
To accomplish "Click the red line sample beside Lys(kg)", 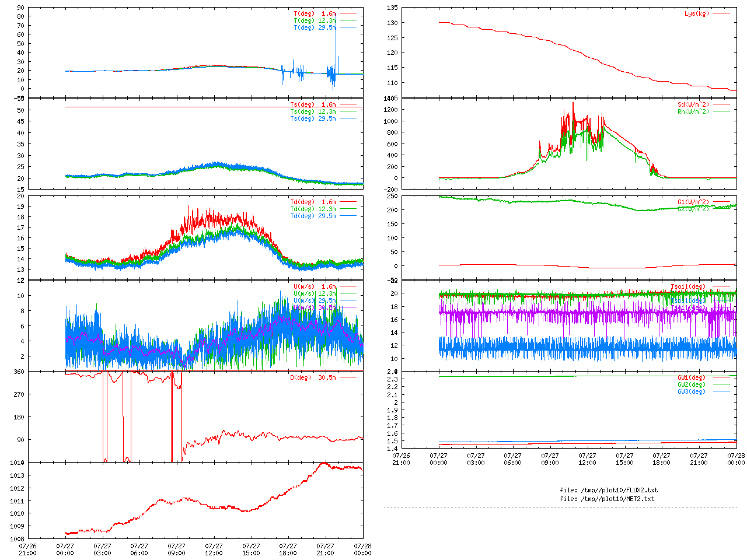I will coord(721,13).
